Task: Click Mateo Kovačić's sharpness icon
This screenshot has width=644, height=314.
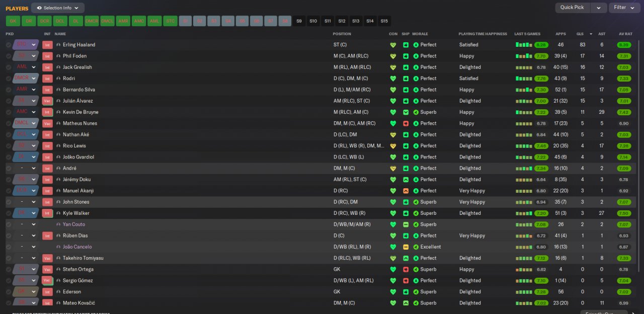Action: point(406,303)
